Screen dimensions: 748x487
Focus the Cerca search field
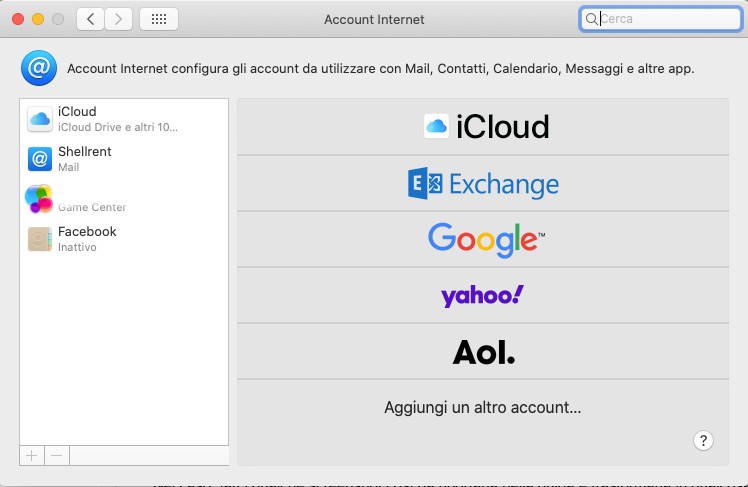tap(660, 19)
